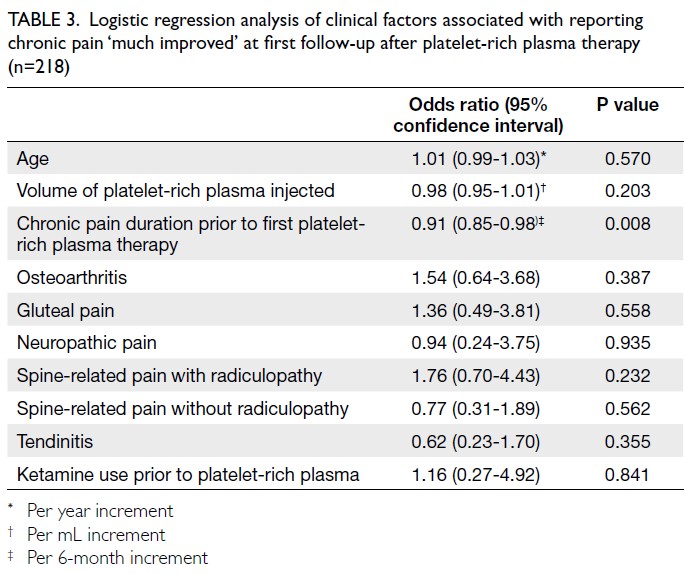
Task: Select the 'Age' row label
Action: coord(33,158)
